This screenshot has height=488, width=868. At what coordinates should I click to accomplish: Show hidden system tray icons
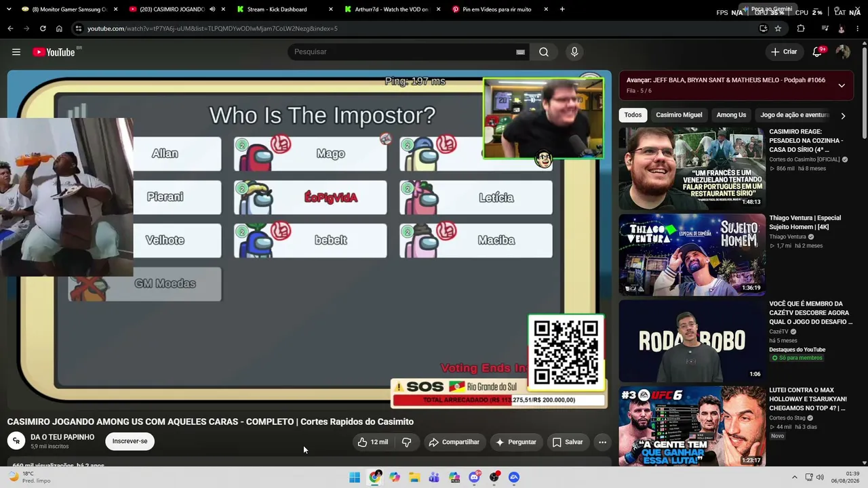click(x=795, y=477)
